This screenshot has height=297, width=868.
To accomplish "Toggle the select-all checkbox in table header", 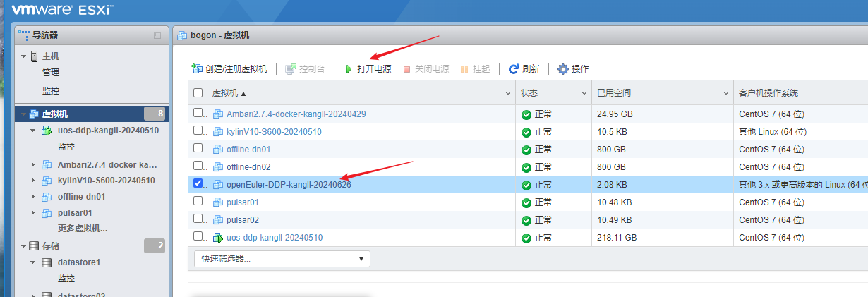I will [198, 93].
